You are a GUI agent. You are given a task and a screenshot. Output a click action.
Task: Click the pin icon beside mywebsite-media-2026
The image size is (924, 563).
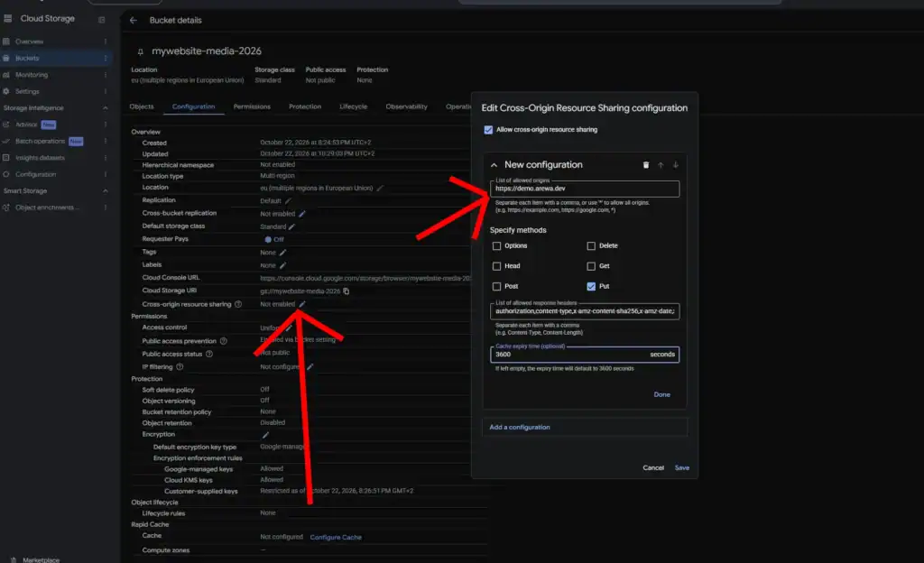[x=140, y=51]
